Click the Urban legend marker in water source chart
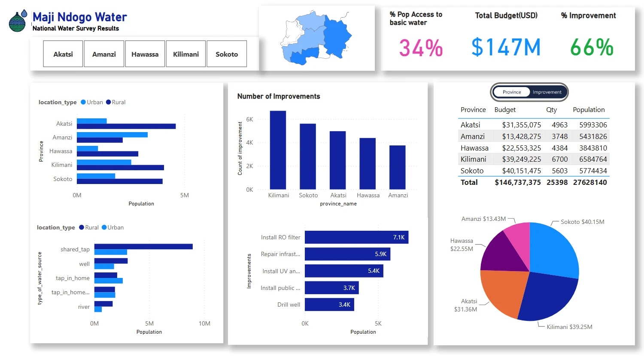The width and height of the screenshot is (644, 356). click(x=104, y=227)
